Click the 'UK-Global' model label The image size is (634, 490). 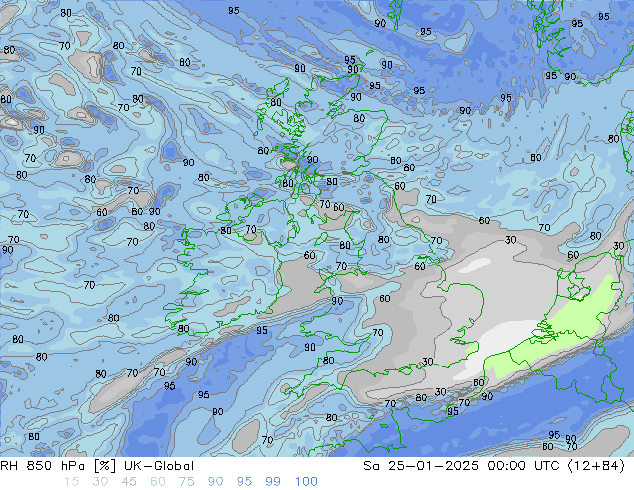(x=159, y=466)
